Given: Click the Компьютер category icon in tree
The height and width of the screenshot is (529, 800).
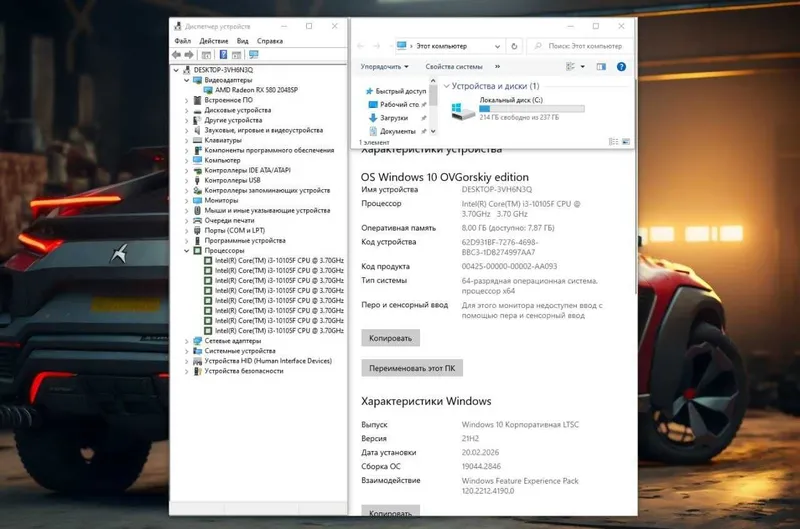Looking at the screenshot, I should tap(197, 160).
